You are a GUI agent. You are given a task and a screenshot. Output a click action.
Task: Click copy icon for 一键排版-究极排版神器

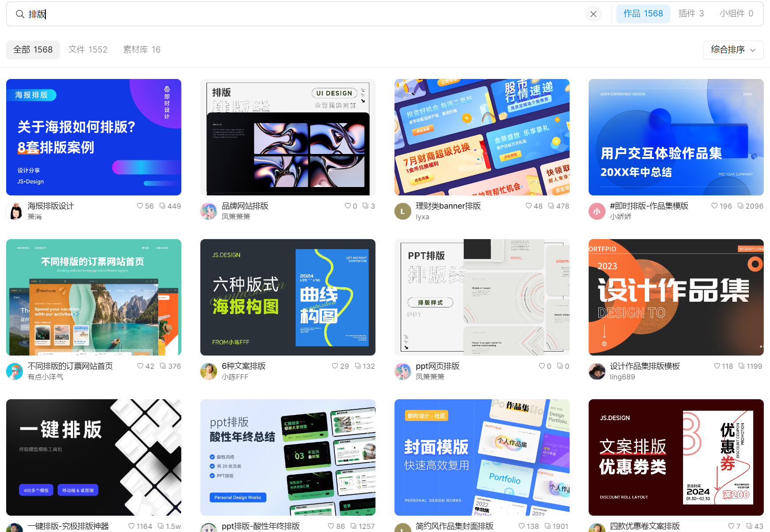[x=161, y=526]
